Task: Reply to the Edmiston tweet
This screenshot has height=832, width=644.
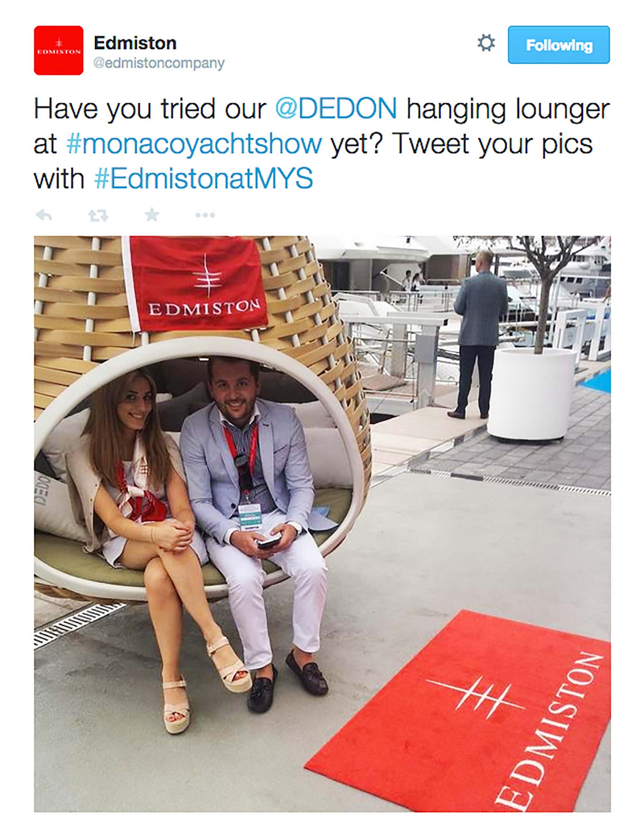Action: pos(43,216)
